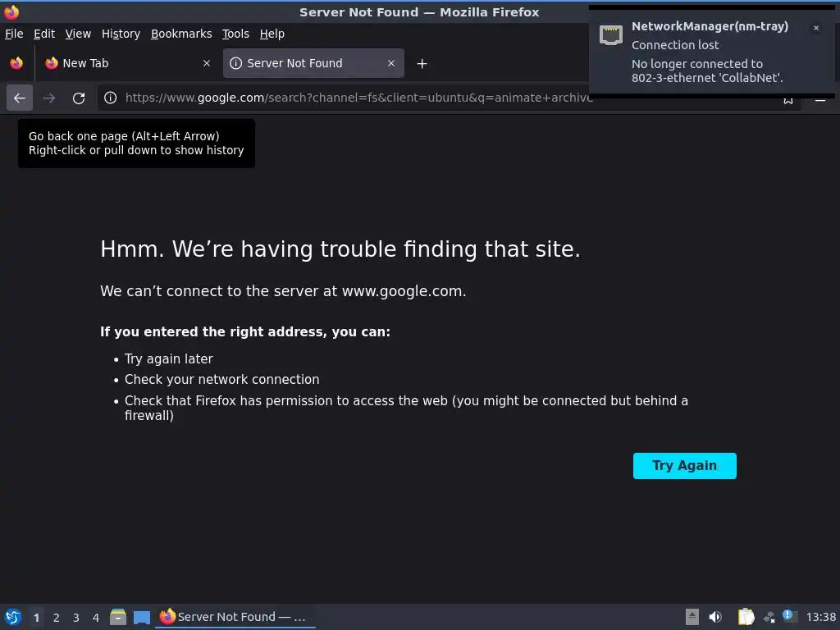Click the Try Again button
840x630 pixels.
pyautogui.click(x=685, y=466)
